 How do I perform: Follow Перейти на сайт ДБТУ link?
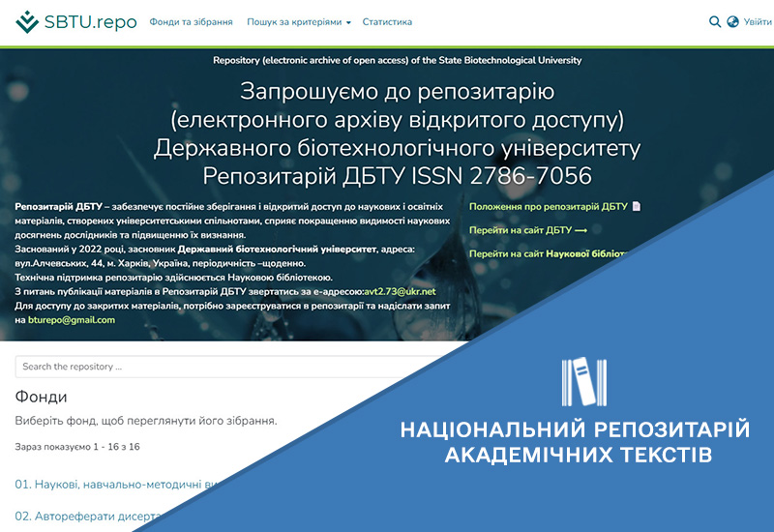tap(527, 230)
